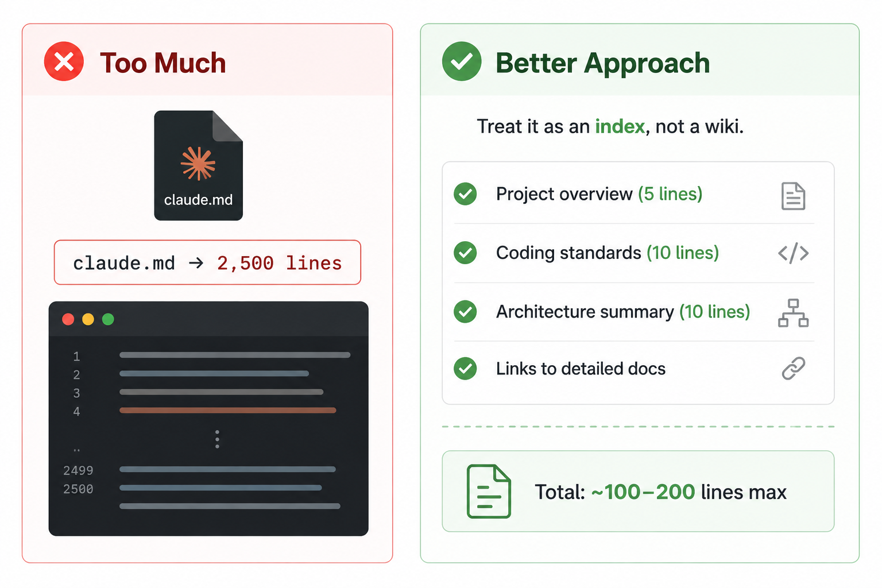
Task: Toggle the Coding standards checkmark
Action: 465,253
